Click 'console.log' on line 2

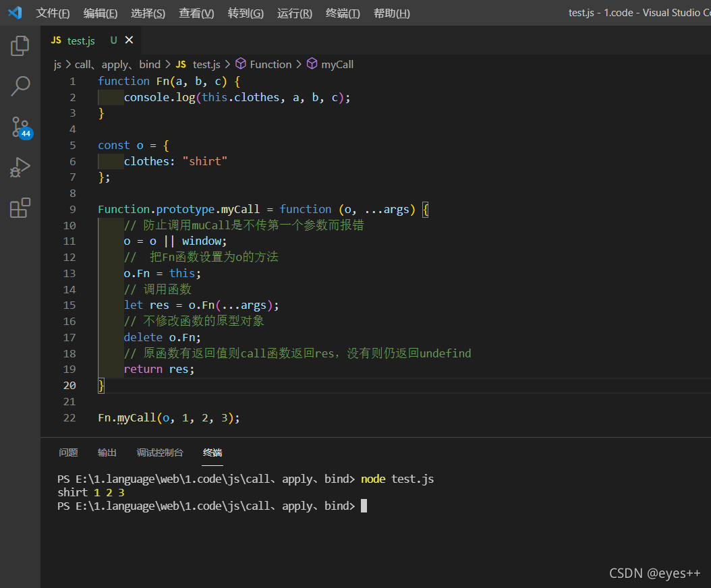160,98
